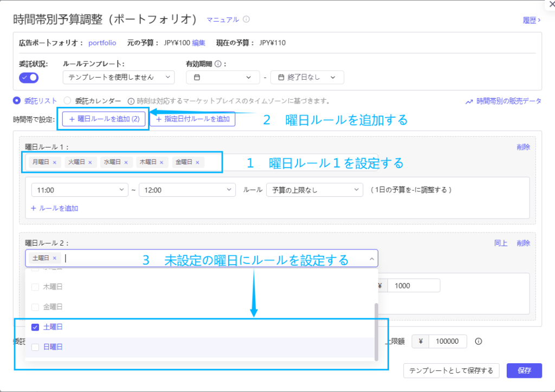This screenshot has width=555, height=392.
Task: Open the 11:00 start time dropdown
Action: click(80, 190)
